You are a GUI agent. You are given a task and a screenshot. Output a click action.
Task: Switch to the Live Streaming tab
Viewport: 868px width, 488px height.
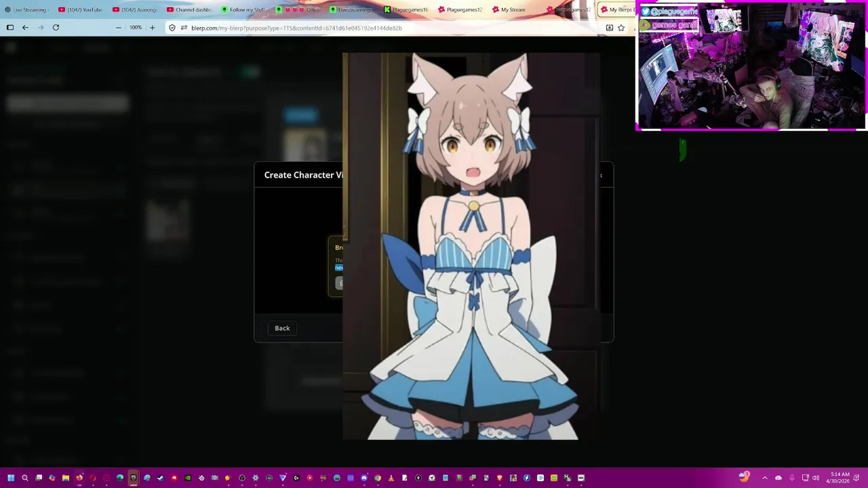click(x=26, y=9)
